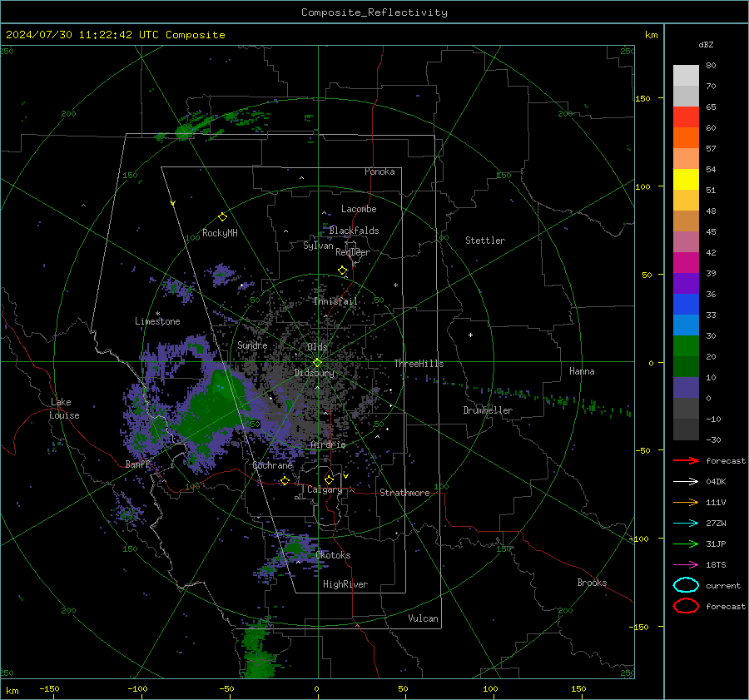The image size is (749, 700).
Task: Click the Drumheller label
Action: pyautogui.click(x=488, y=410)
